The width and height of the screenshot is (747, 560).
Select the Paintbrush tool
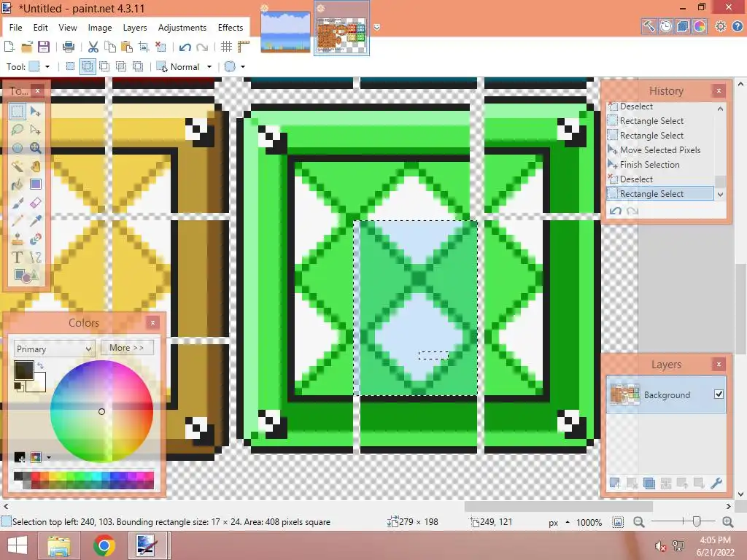click(18, 203)
